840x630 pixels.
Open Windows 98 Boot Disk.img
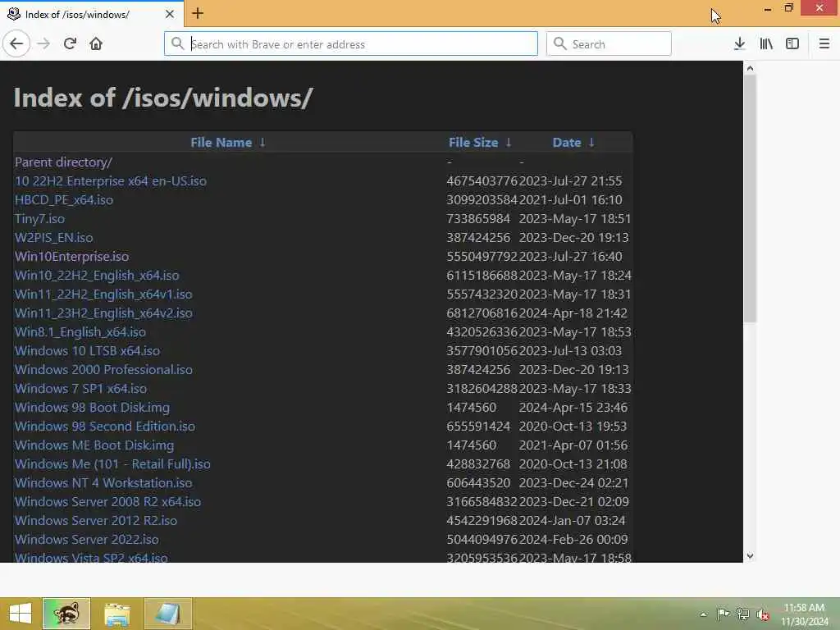click(92, 407)
